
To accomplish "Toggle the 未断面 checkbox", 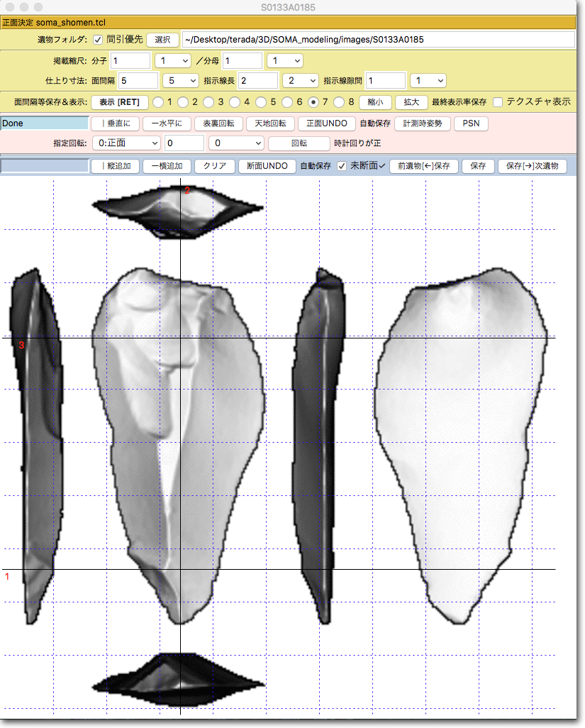I will [342, 166].
